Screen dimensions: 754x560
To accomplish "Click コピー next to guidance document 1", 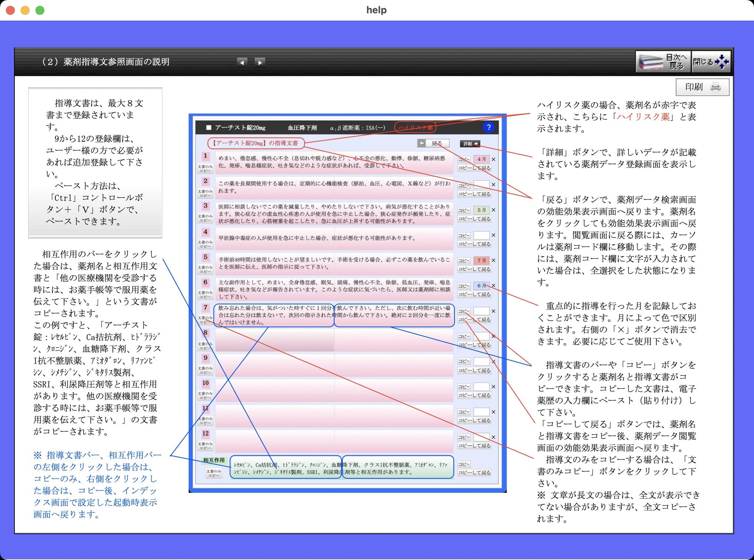I will point(464,160).
